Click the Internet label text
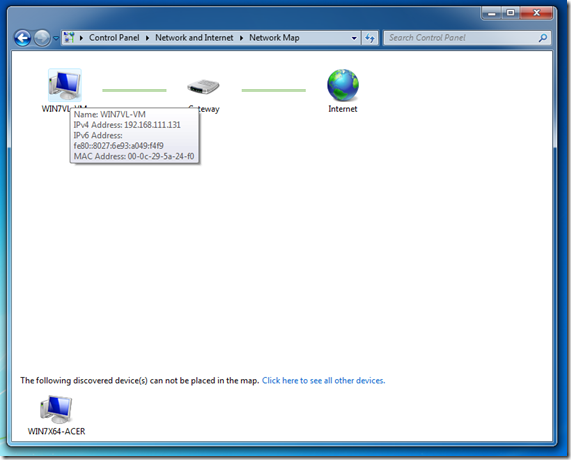The height and width of the screenshot is (460, 571). point(343,109)
